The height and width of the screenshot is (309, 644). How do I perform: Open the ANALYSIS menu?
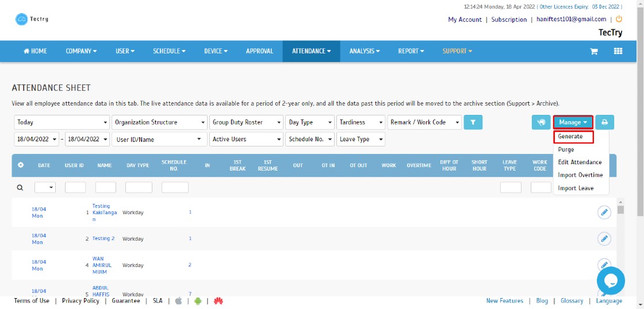(365, 51)
